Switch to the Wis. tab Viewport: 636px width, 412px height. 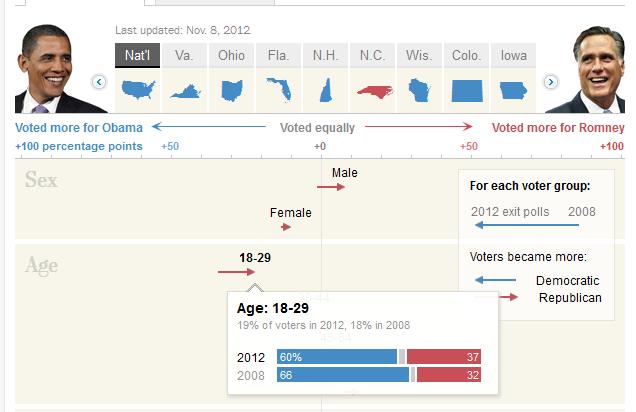(x=419, y=55)
